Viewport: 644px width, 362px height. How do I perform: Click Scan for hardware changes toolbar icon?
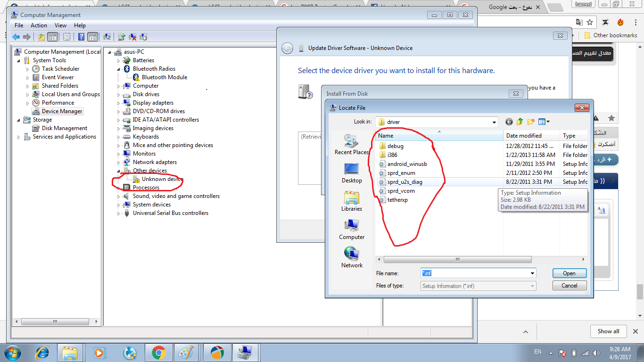coord(107,37)
